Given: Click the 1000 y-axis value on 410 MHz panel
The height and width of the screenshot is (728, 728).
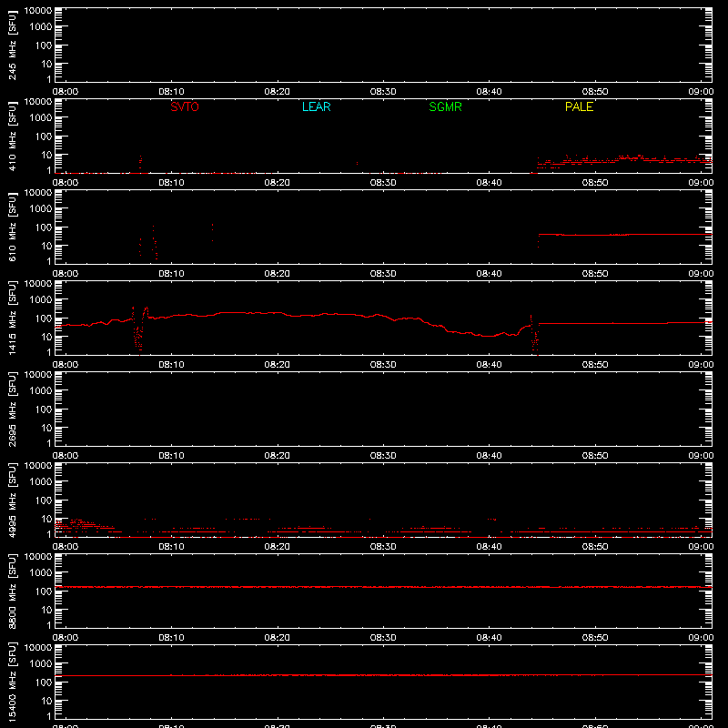Looking at the screenshot, I should [x=41, y=118].
